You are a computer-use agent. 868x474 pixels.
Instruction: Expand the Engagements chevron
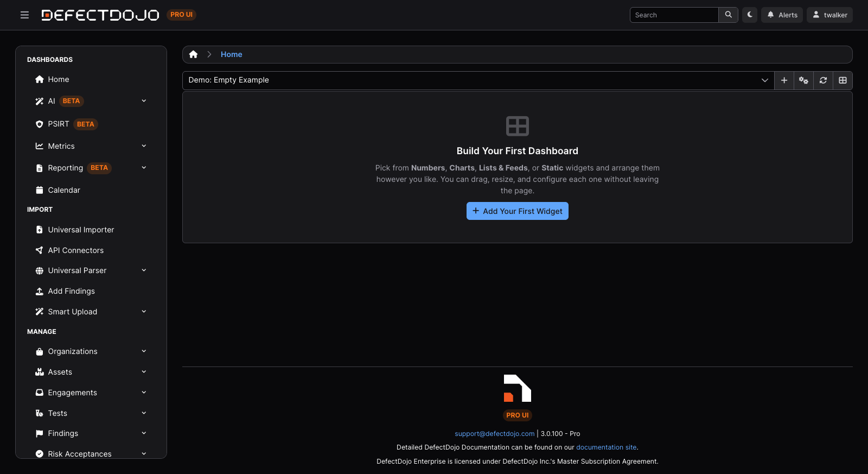click(144, 393)
